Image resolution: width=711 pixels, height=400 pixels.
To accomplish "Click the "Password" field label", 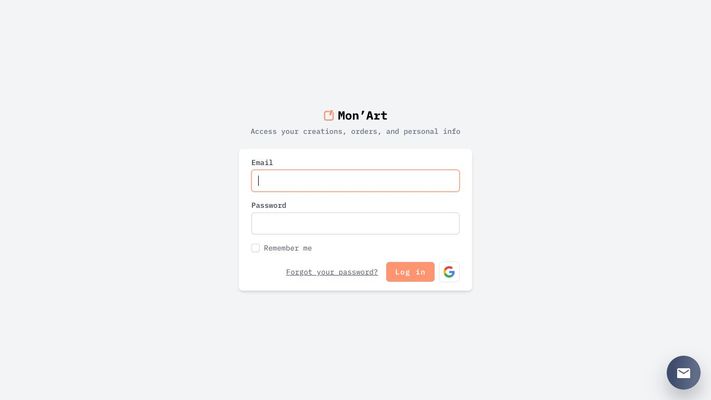I will coord(269,205).
